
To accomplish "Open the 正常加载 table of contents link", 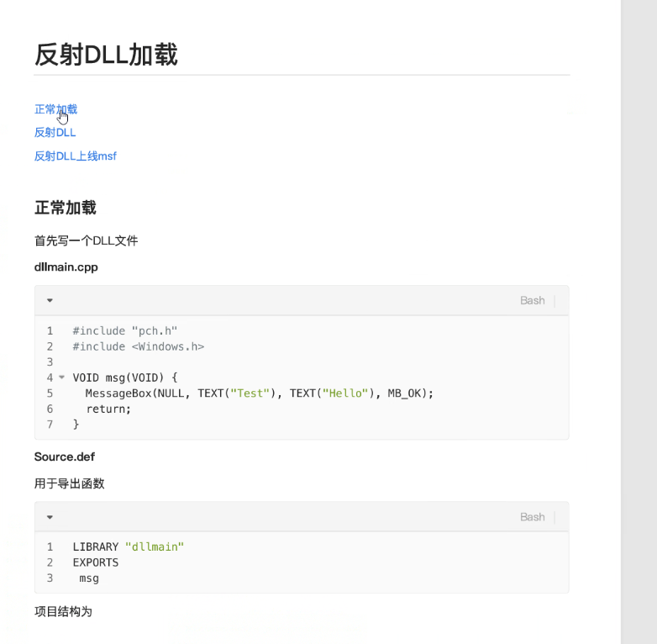I will (x=55, y=109).
